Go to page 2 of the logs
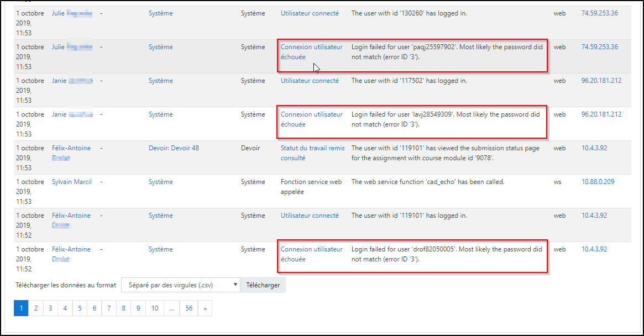 (36, 308)
